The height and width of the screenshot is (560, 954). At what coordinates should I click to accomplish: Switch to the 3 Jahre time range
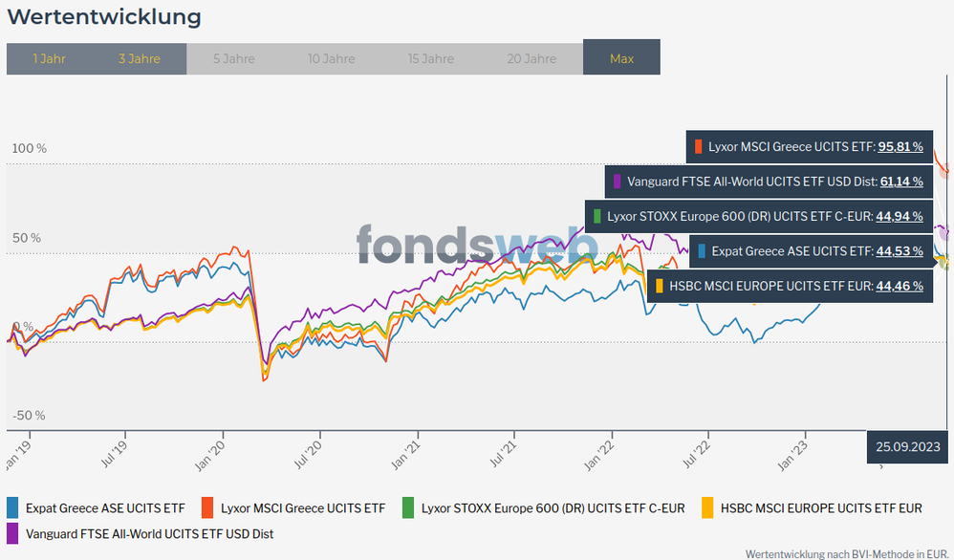(139, 58)
